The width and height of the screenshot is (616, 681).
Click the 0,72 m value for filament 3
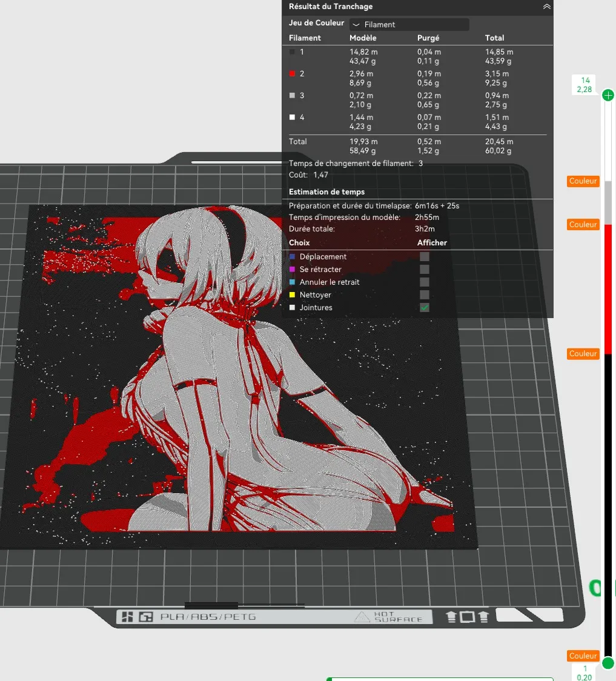(361, 95)
